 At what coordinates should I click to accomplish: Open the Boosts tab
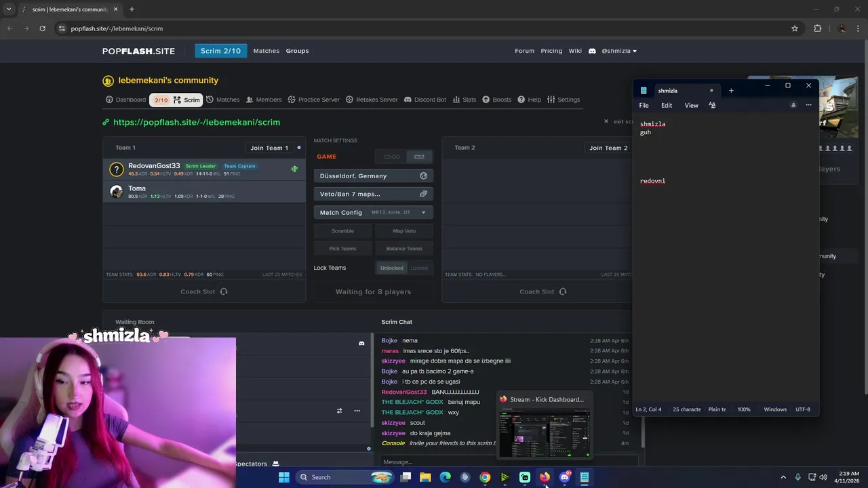pyautogui.click(x=497, y=100)
